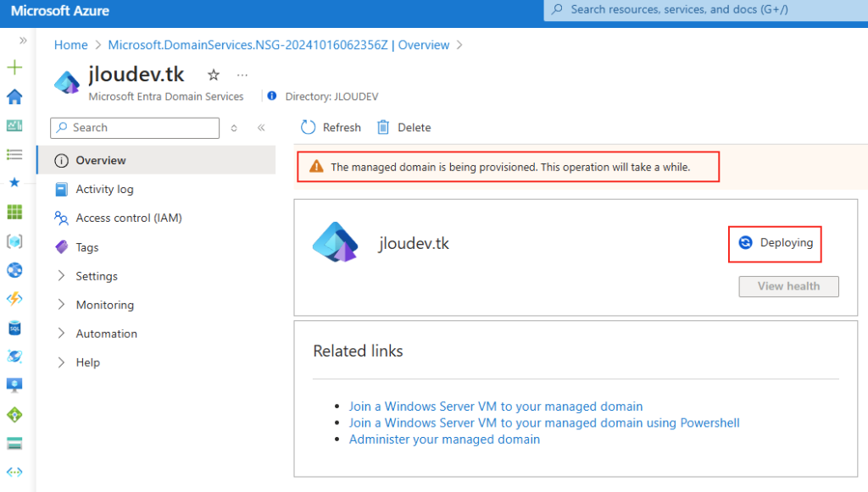This screenshot has width=868, height=492.
Task: Open Favorites star in the sidebar
Action: click(14, 182)
